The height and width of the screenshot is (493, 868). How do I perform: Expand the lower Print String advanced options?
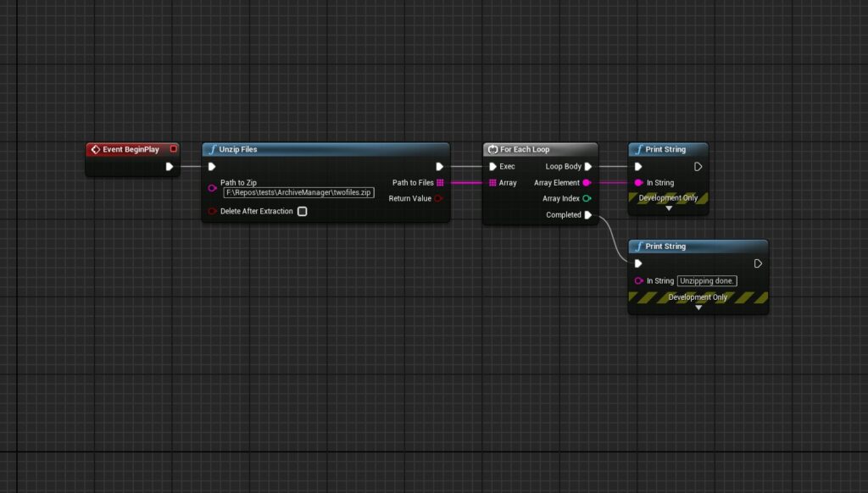pyautogui.click(x=698, y=307)
